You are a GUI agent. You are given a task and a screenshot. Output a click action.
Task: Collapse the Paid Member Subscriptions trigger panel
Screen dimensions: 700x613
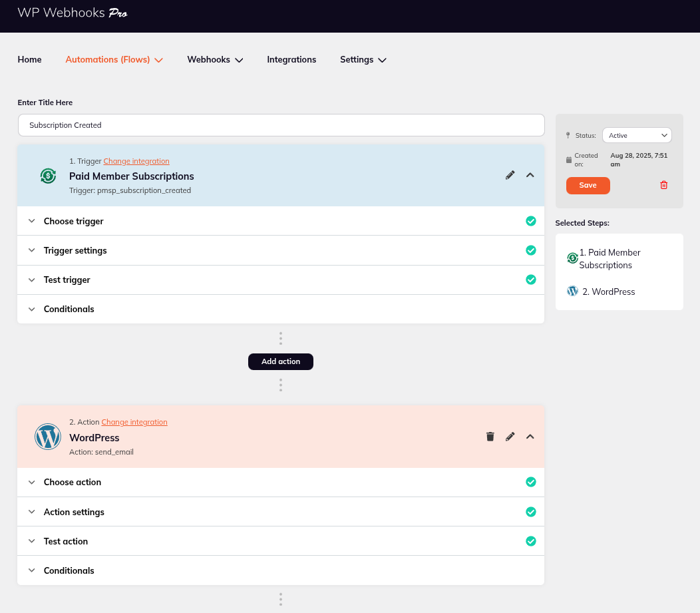point(530,175)
